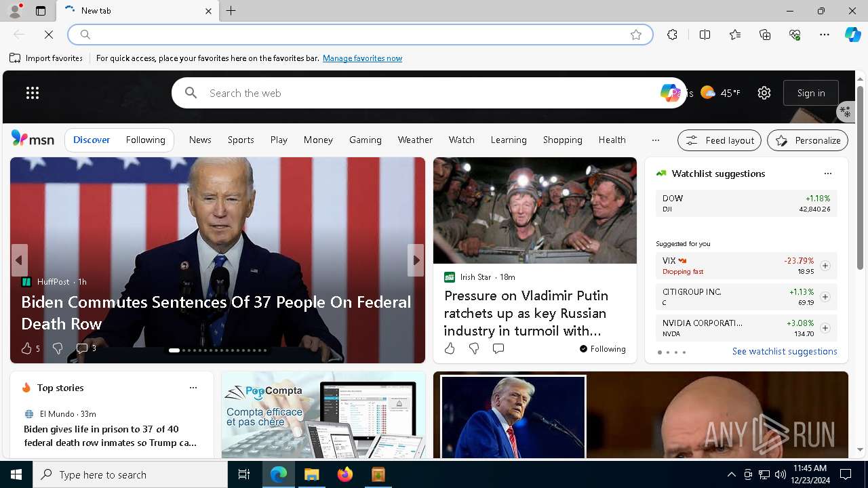Click the Personalize button
868x488 pixels.
pos(808,140)
